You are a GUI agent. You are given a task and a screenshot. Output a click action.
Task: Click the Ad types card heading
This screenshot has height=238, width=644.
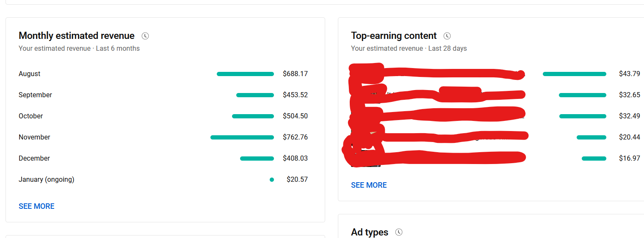[370, 232]
